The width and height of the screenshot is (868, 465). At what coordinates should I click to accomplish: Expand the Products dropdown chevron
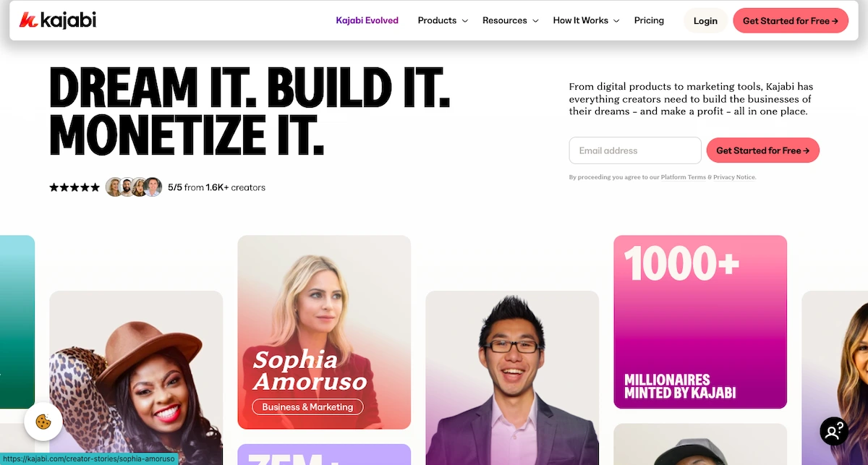(x=464, y=21)
